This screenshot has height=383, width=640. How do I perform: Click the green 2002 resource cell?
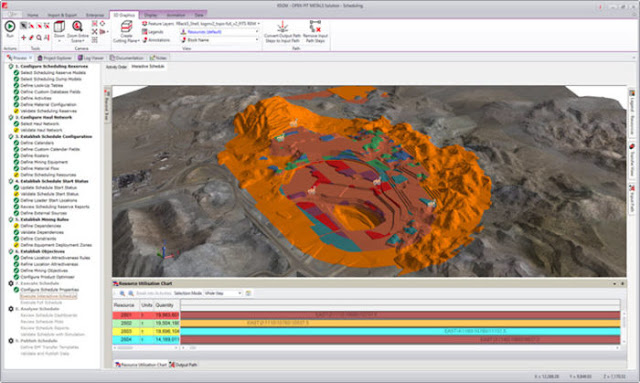126,323
